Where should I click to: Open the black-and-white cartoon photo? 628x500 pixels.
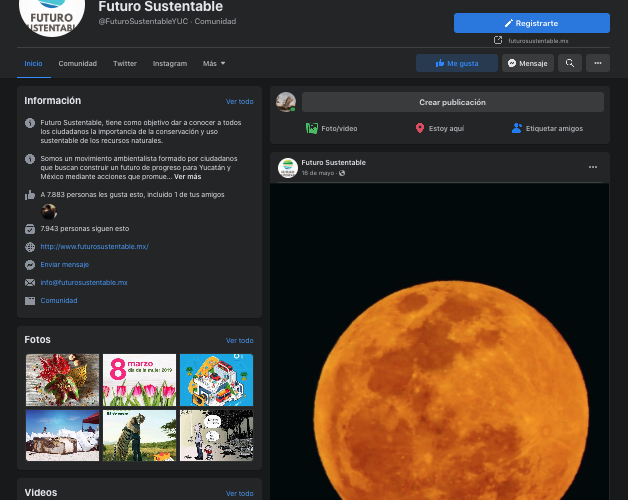(216, 435)
